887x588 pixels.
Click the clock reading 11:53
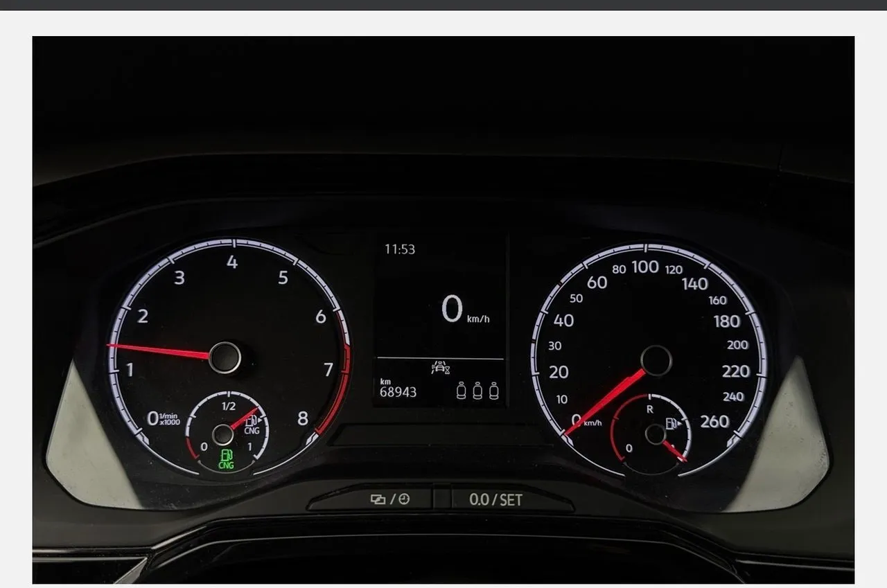pyautogui.click(x=400, y=249)
